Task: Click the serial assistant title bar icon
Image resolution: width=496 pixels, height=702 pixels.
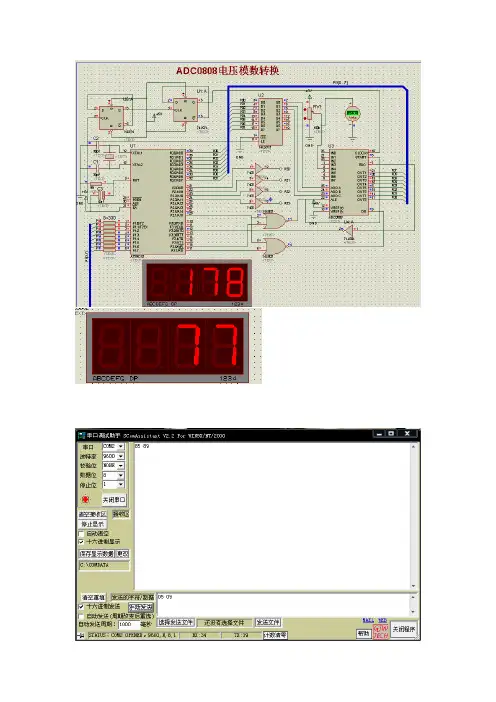Action: (x=81, y=435)
